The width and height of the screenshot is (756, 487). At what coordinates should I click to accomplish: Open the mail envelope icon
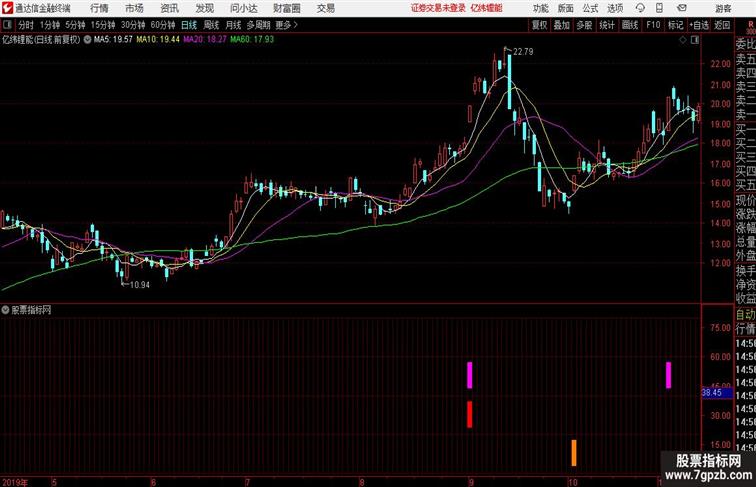682,8
